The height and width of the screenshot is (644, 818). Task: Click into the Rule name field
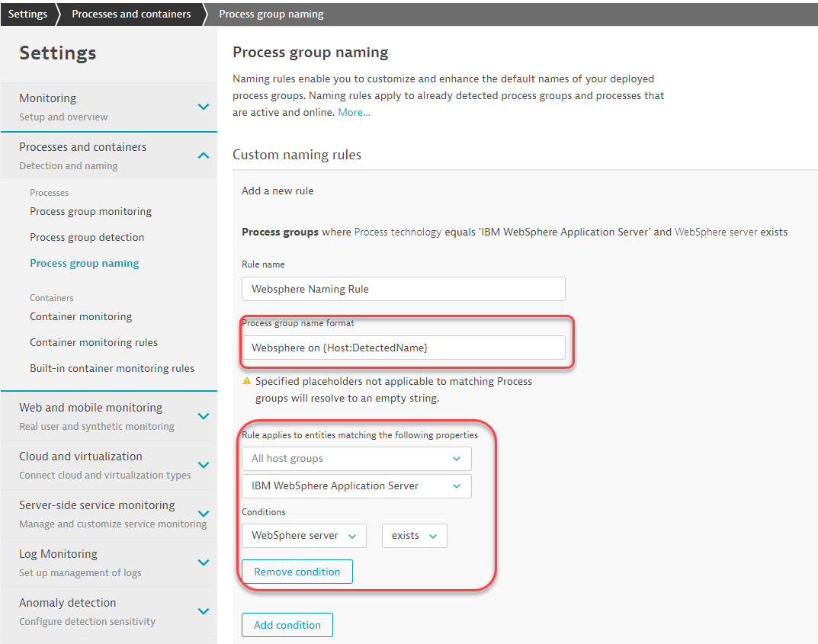(403, 289)
